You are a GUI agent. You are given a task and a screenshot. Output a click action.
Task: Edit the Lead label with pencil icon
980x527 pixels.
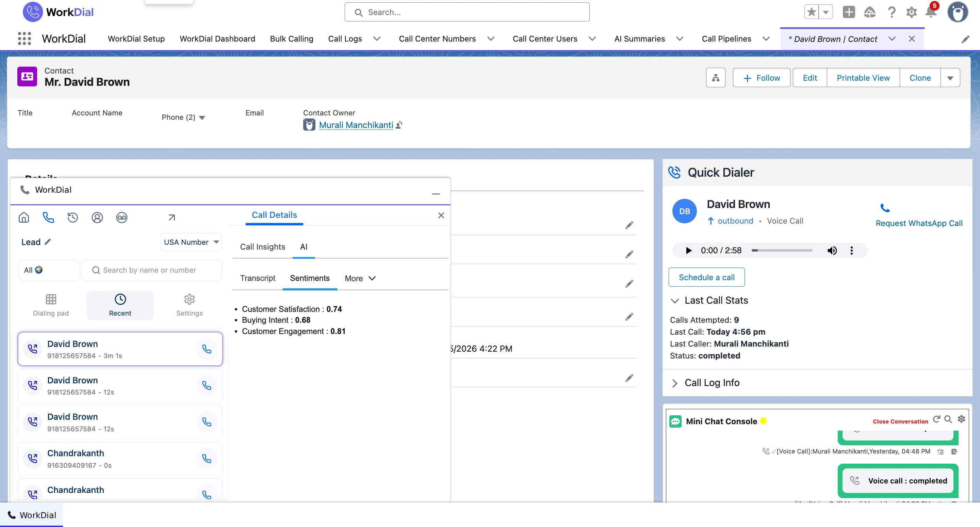coord(48,242)
